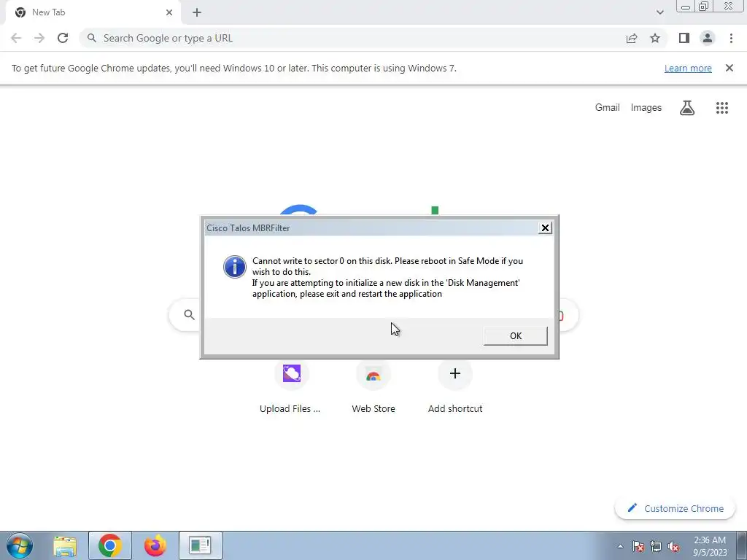Open the Gmail link
Image resolution: width=747 pixels, height=560 pixels.
[608, 108]
